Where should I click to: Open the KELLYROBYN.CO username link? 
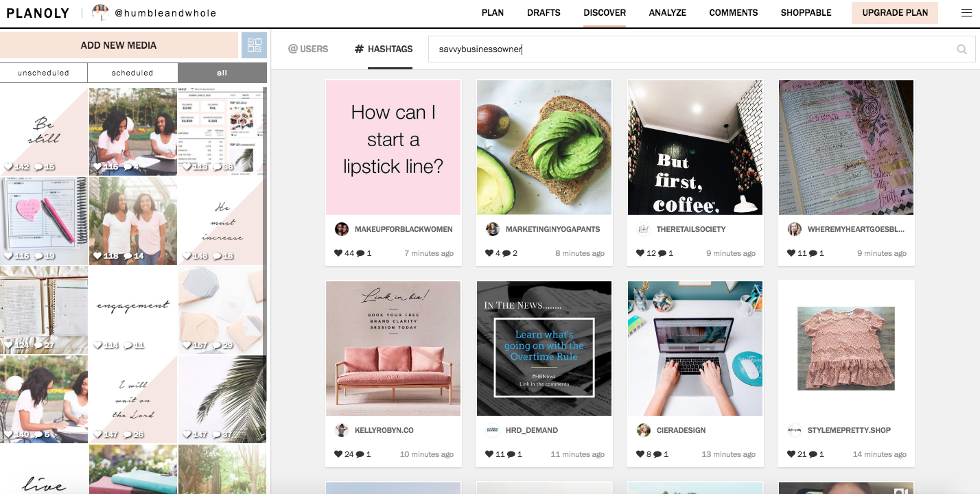click(x=384, y=430)
